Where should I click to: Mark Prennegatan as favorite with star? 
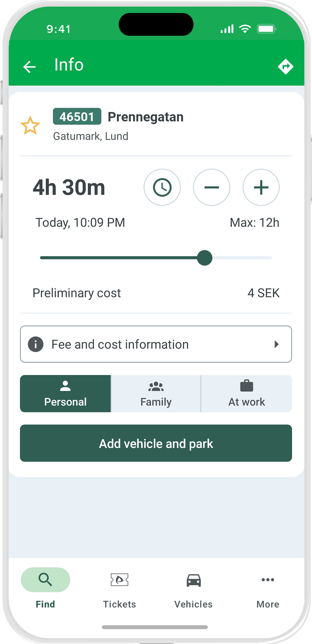tap(30, 126)
